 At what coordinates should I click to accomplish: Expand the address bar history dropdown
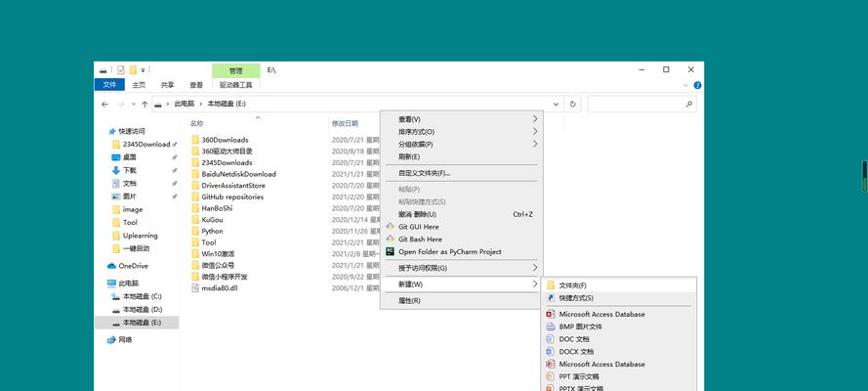pyautogui.click(x=556, y=104)
